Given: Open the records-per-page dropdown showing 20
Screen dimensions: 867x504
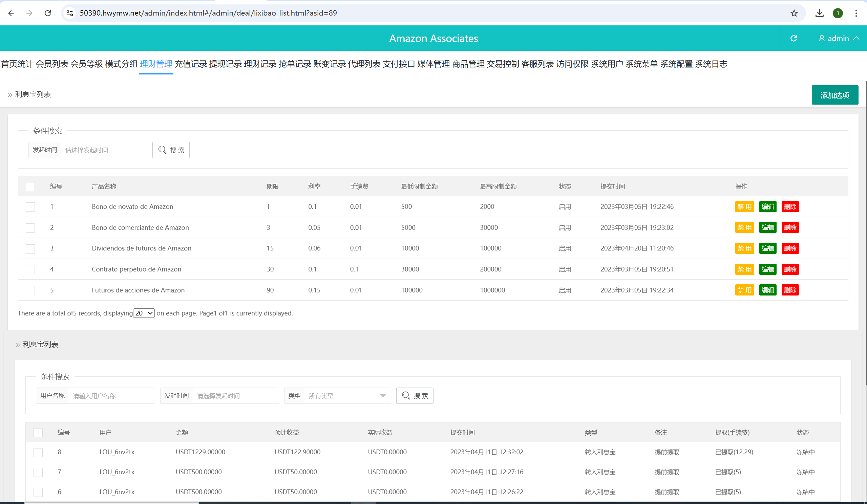Looking at the screenshot, I should (144, 313).
